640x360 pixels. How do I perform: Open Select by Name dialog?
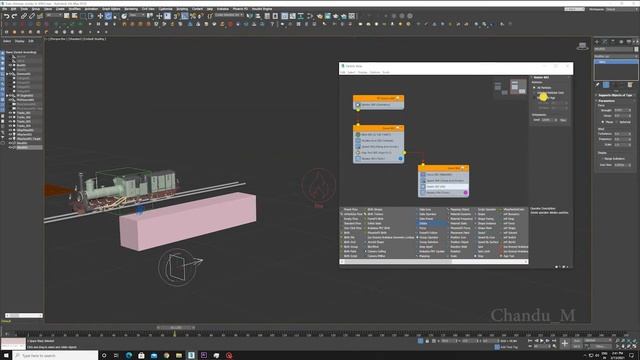[75, 16]
